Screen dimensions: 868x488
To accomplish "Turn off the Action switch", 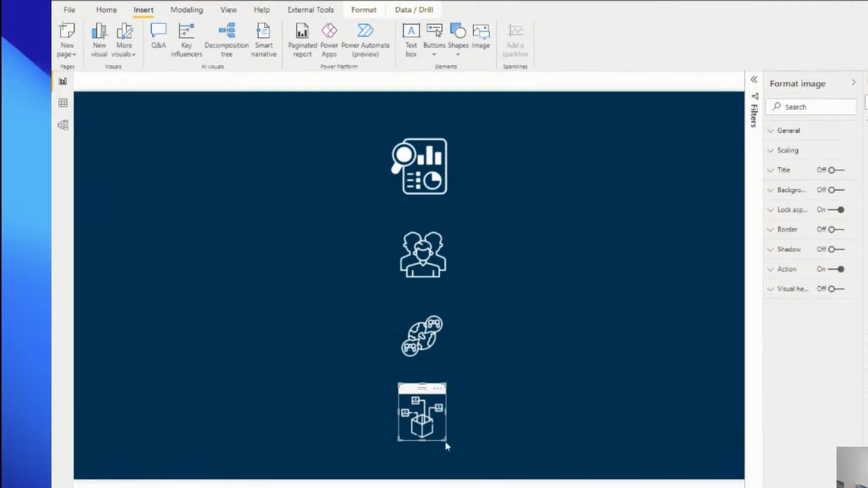I will point(836,269).
